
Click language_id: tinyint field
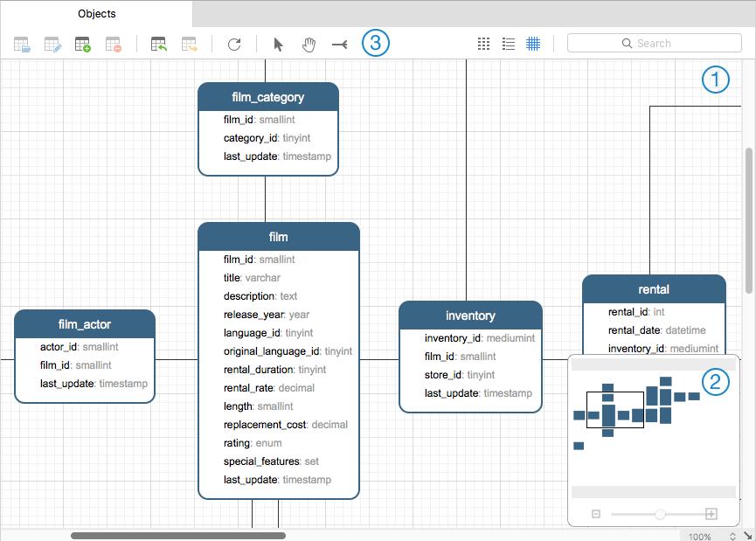(x=268, y=333)
